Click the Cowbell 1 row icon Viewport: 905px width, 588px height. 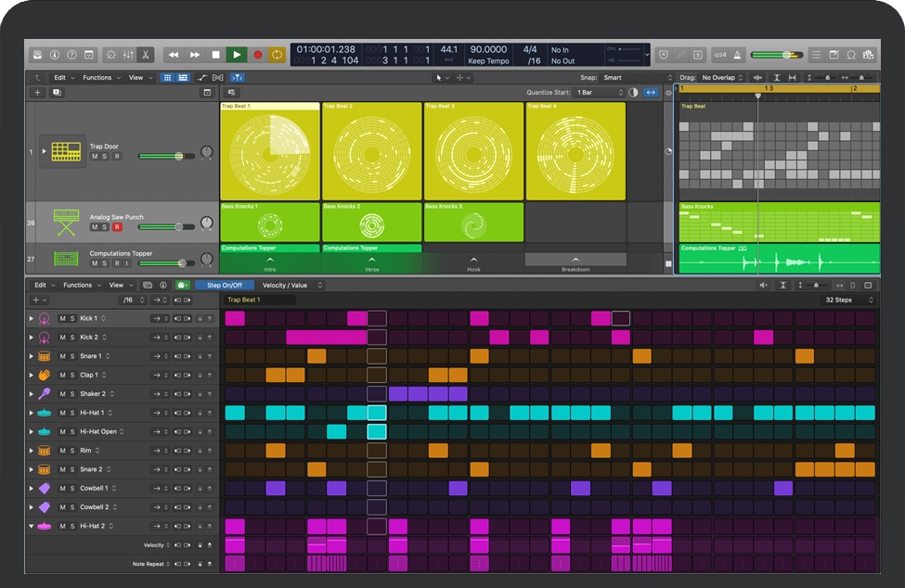(44, 489)
